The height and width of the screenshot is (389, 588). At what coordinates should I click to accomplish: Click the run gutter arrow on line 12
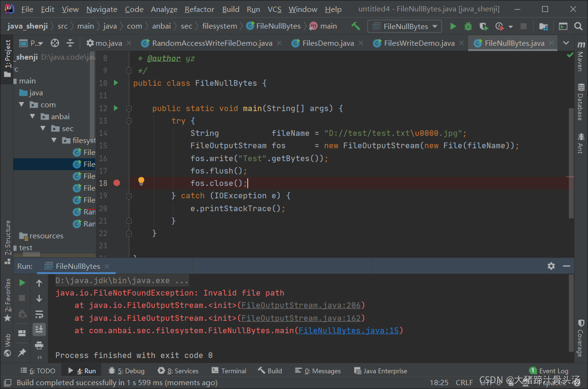[x=115, y=108]
